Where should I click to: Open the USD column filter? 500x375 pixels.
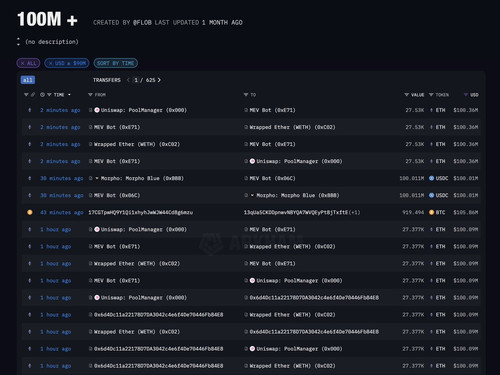466,95
